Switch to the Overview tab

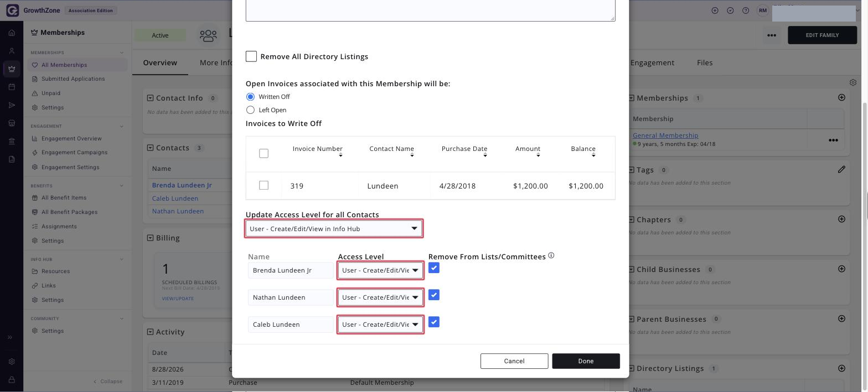point(160,62)
